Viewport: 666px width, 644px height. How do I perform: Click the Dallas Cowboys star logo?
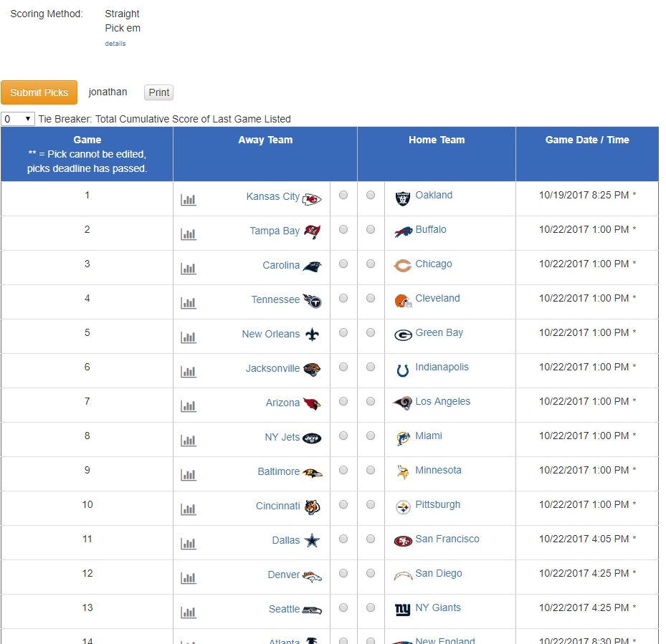tap(312, 541)
